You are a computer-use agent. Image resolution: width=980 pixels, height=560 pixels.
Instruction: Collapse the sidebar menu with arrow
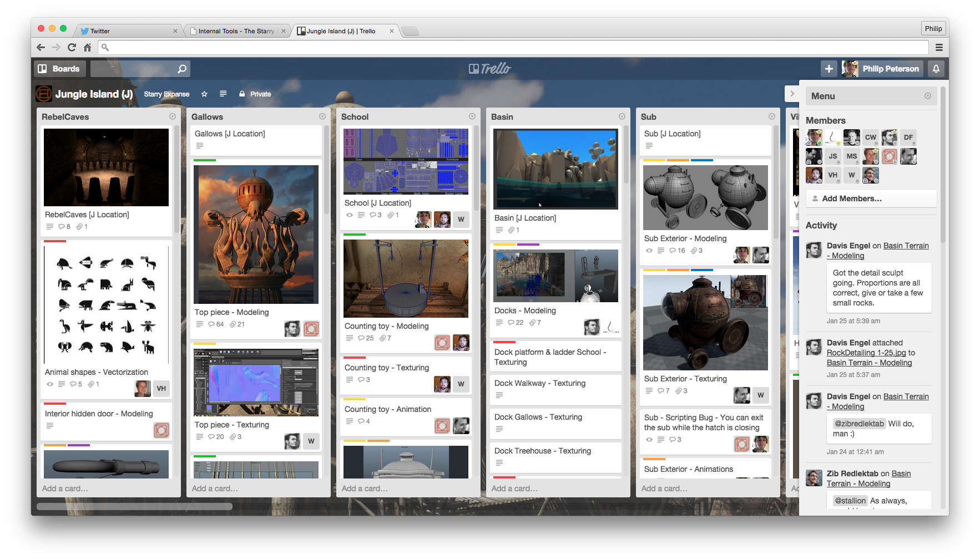click(792, 94)
